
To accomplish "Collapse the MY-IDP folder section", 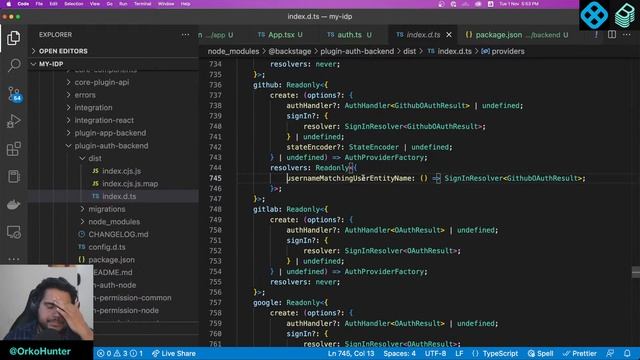I will (x=113, y=64).
